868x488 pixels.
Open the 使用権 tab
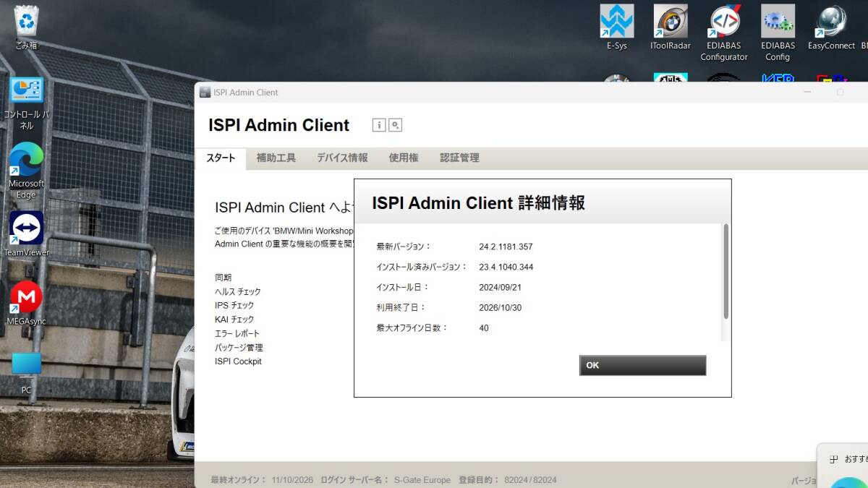coord(404,158)
